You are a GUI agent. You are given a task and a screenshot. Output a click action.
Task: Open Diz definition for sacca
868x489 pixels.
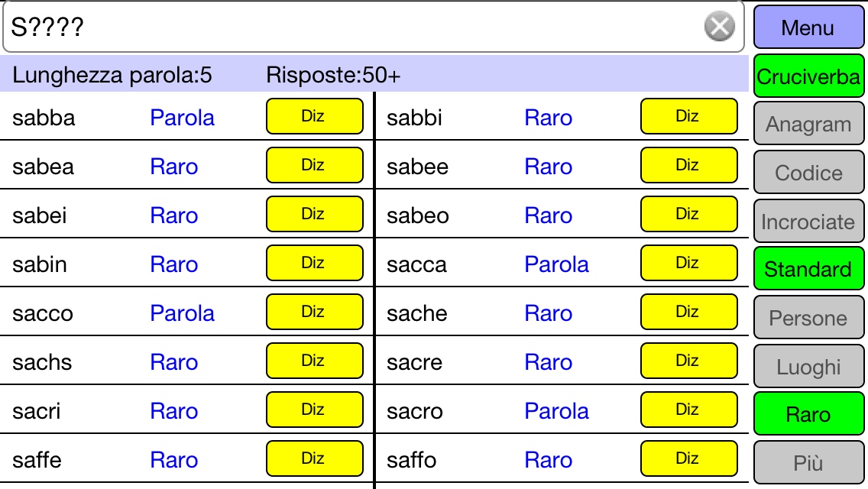(688, 263)
